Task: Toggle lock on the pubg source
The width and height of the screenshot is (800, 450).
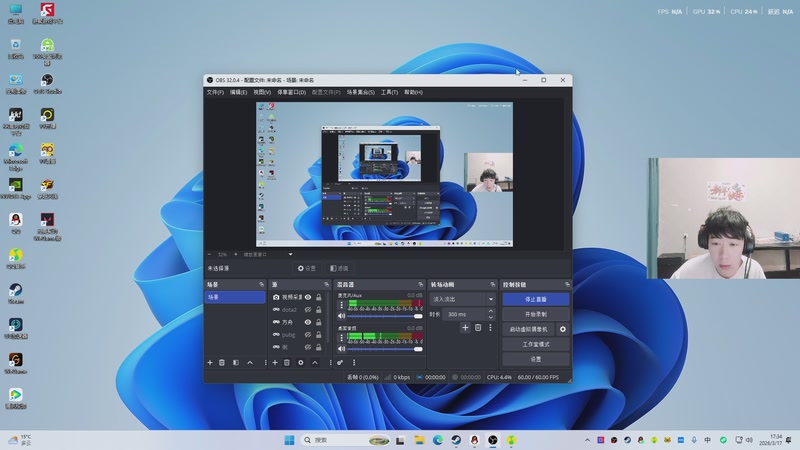Action: (319, 335)
